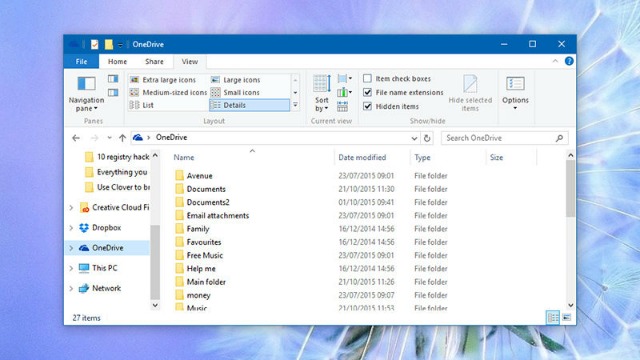Screen dimensions: 640x360
Task: Open the File tab
Action: pos(81,62)
